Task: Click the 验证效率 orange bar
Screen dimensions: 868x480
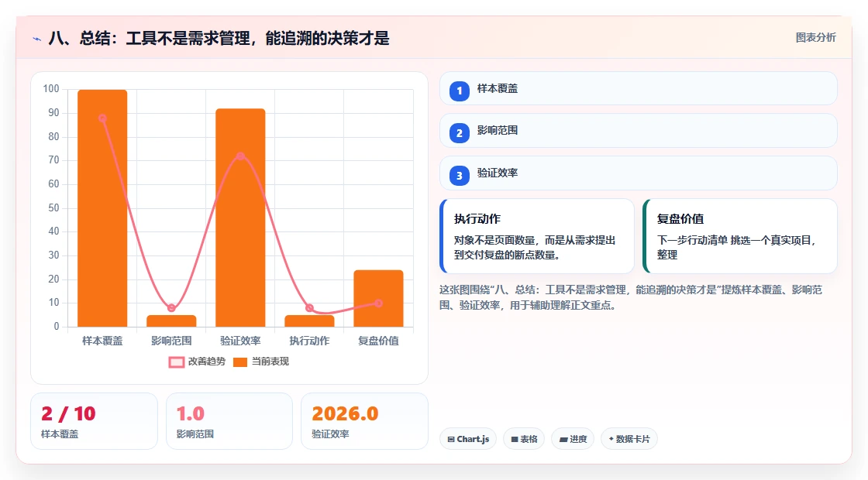Action: tap(240, 218)
